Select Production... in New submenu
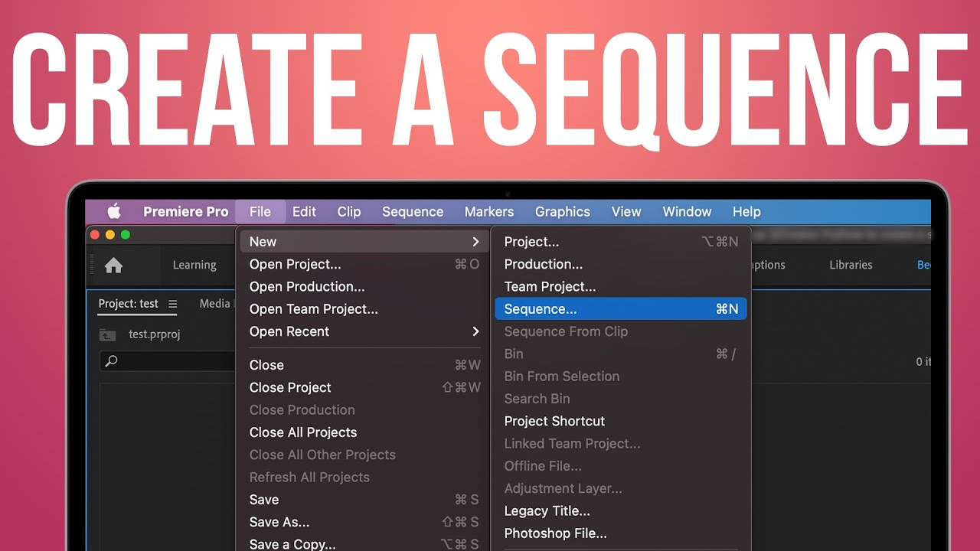Image resolution: width=980 pixels, height=551 pixels. 621,264
